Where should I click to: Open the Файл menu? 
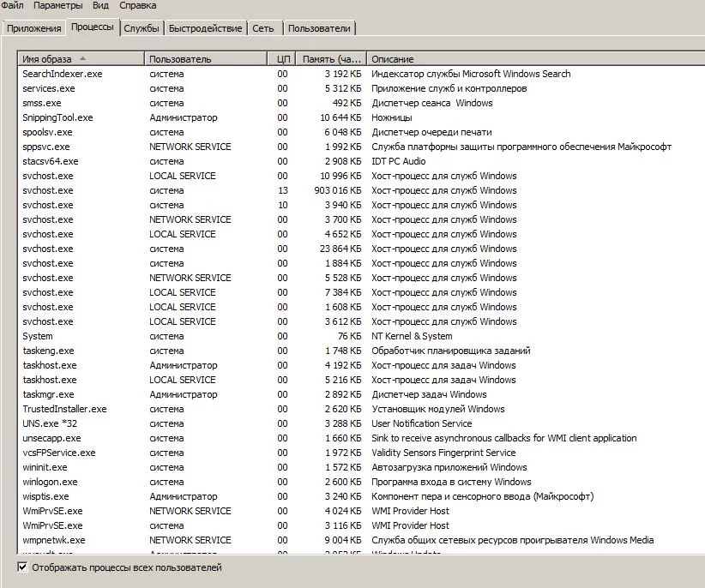point(13,5)
